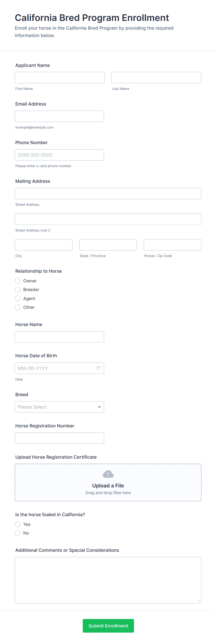Expand the Breed dropdown

point(59,407)
